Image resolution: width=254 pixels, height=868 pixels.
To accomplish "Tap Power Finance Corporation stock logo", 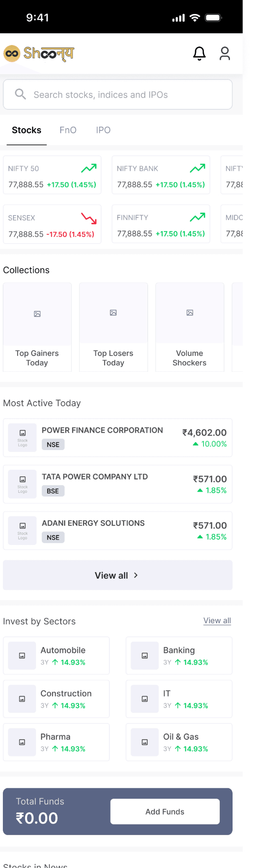I will click(23, 437).
